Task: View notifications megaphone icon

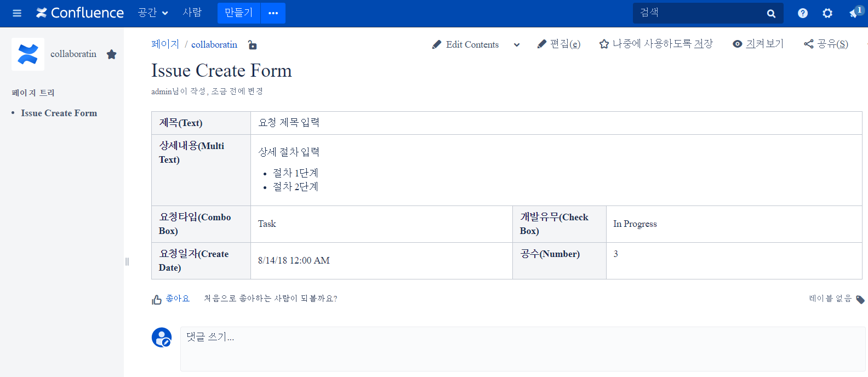Action: click(x=854, y=13)
